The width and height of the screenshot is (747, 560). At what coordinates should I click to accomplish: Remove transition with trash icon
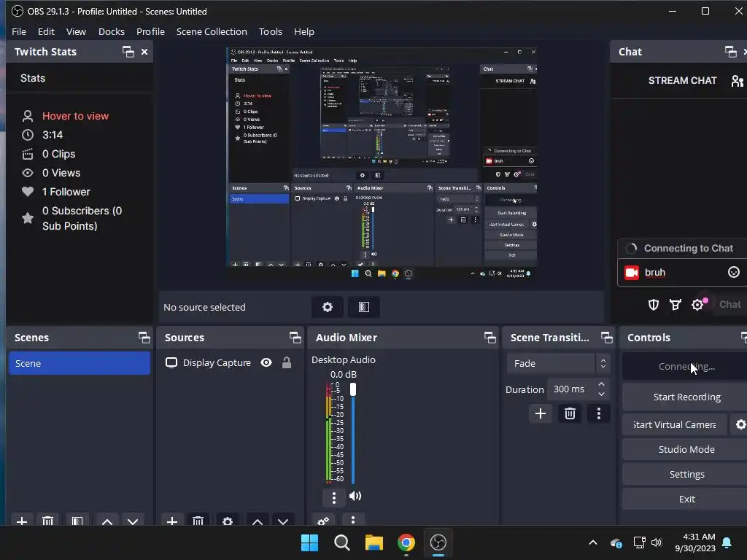pos(570,413)
